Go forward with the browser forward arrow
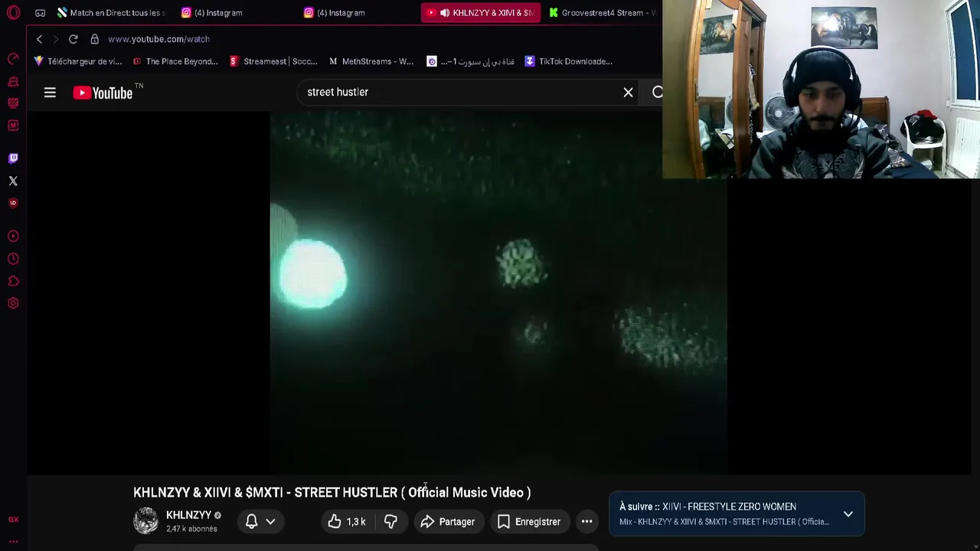This screenshot has height=551, width=980. coord(55,39)
